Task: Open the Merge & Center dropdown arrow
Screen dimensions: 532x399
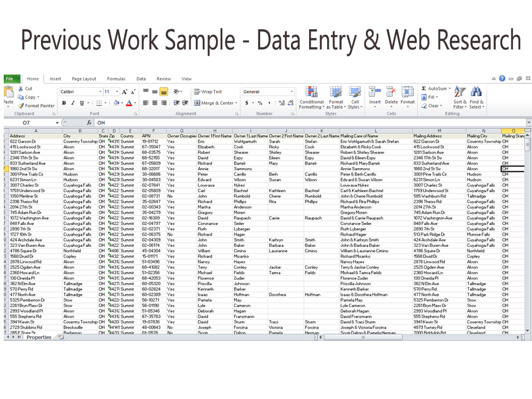Action: click(x=236, y=103)
